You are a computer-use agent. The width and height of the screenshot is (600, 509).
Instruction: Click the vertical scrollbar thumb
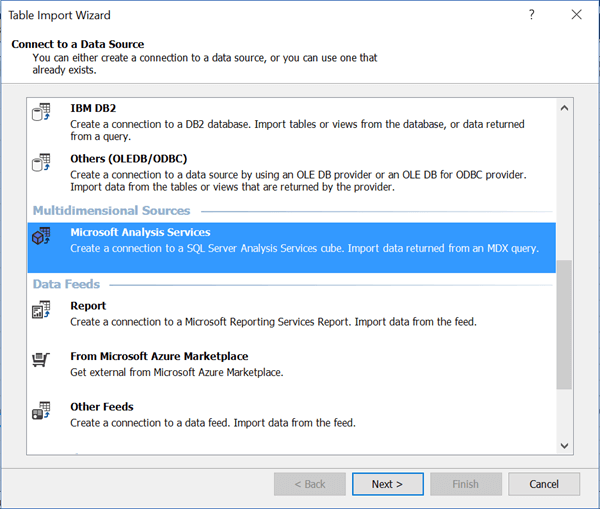coord(564,325)
